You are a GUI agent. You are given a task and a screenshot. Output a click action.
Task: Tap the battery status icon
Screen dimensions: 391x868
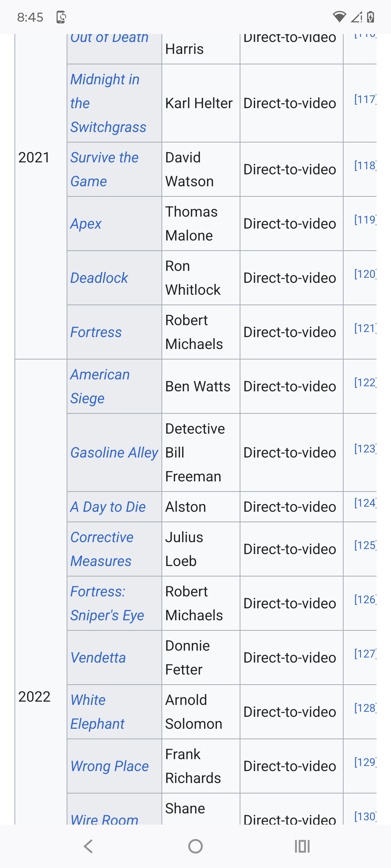tap(371, 17)
